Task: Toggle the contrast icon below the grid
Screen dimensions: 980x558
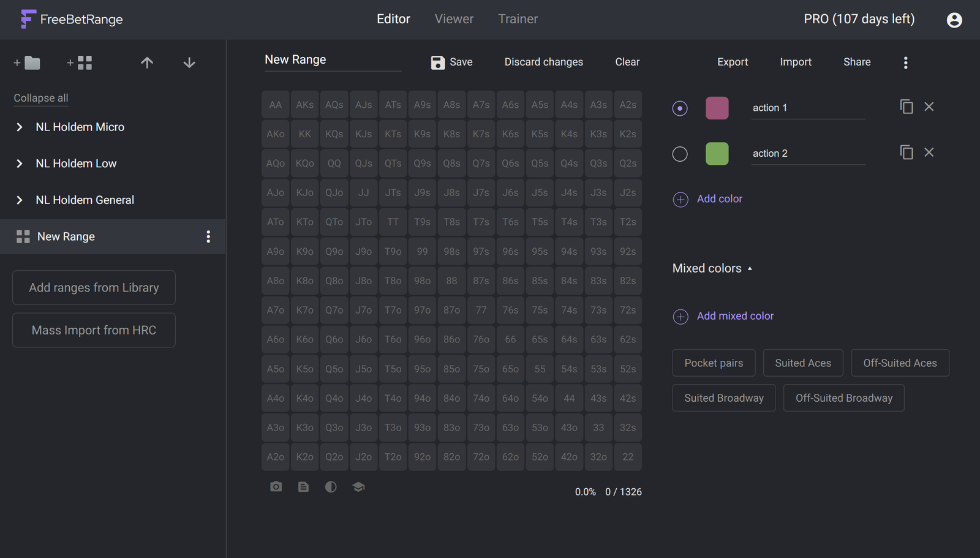Action: pyautogui.click(x=331, y=486)
